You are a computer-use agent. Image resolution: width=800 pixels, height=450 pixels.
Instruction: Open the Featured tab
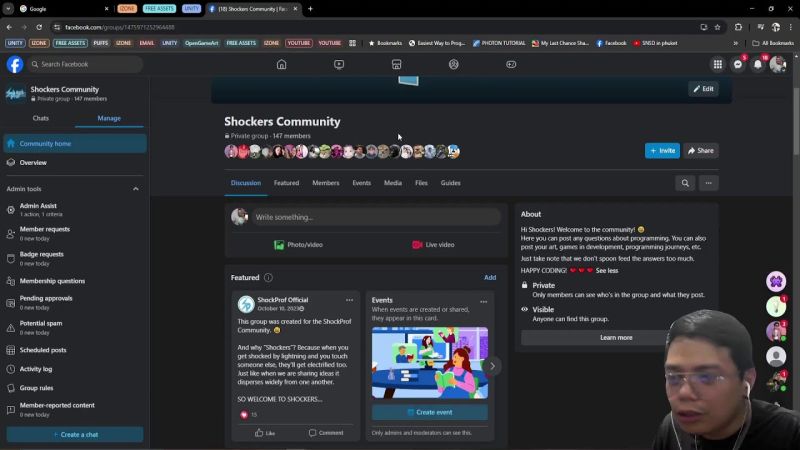click(x=286, y=183)
